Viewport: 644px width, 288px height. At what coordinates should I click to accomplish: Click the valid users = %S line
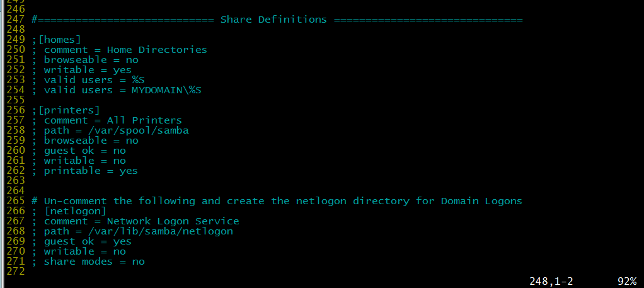click(x=88, y=80)
